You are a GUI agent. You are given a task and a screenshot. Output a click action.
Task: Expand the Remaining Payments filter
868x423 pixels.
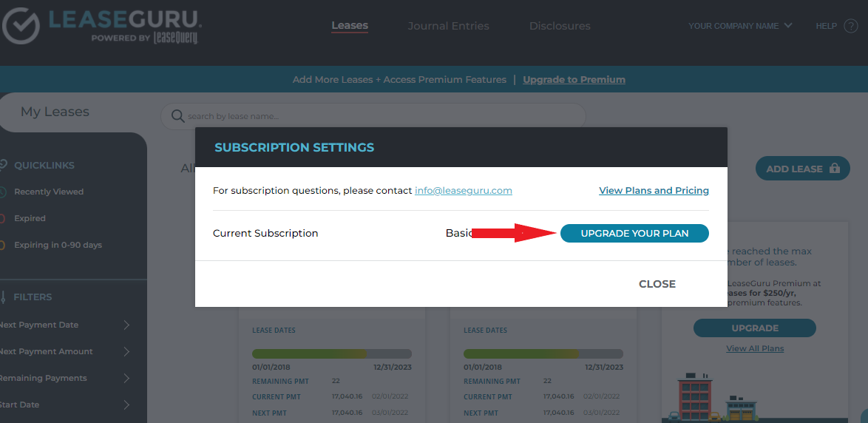coord(126,378)
